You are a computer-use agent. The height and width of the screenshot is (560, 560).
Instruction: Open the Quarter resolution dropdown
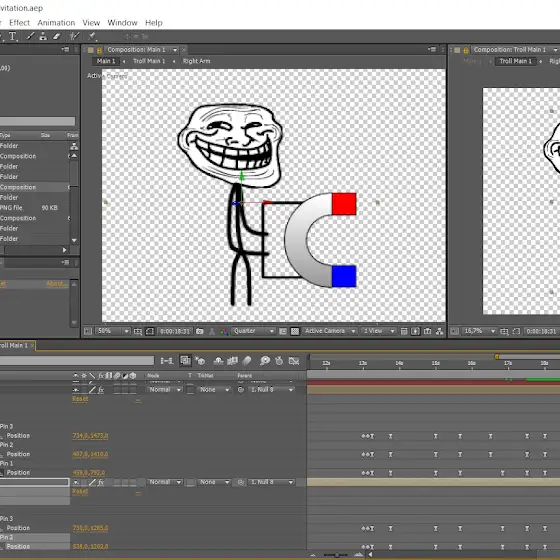tap(254, 331)
